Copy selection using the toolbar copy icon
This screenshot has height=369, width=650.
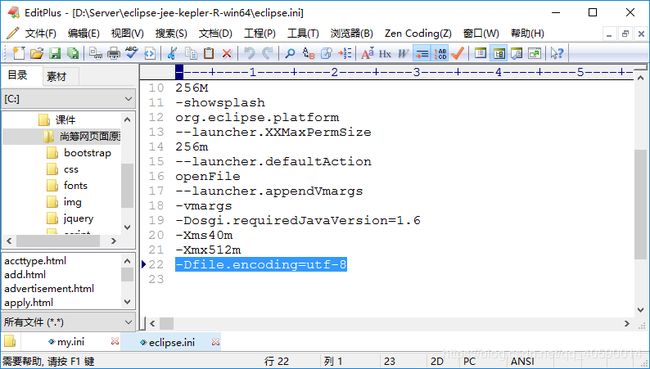191,53
